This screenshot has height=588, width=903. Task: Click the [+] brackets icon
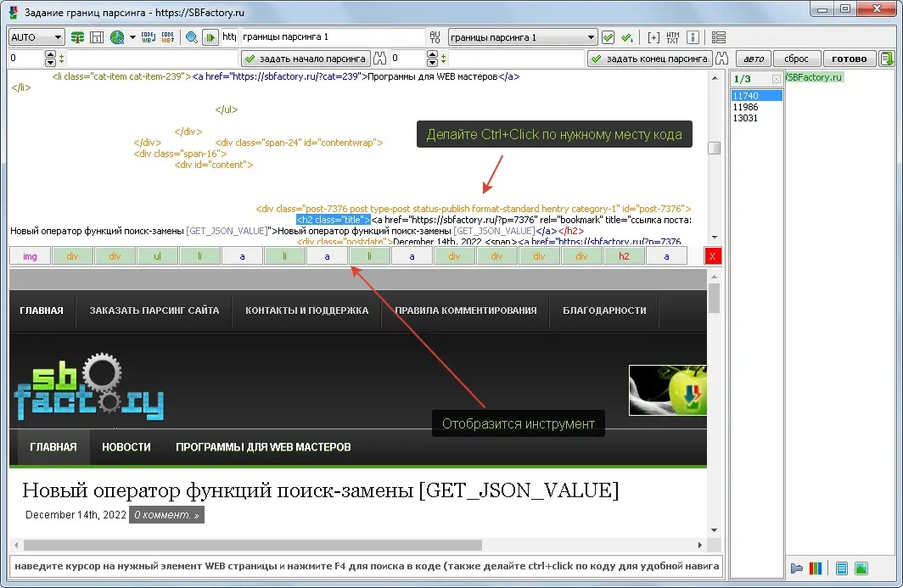coord(653,37)
